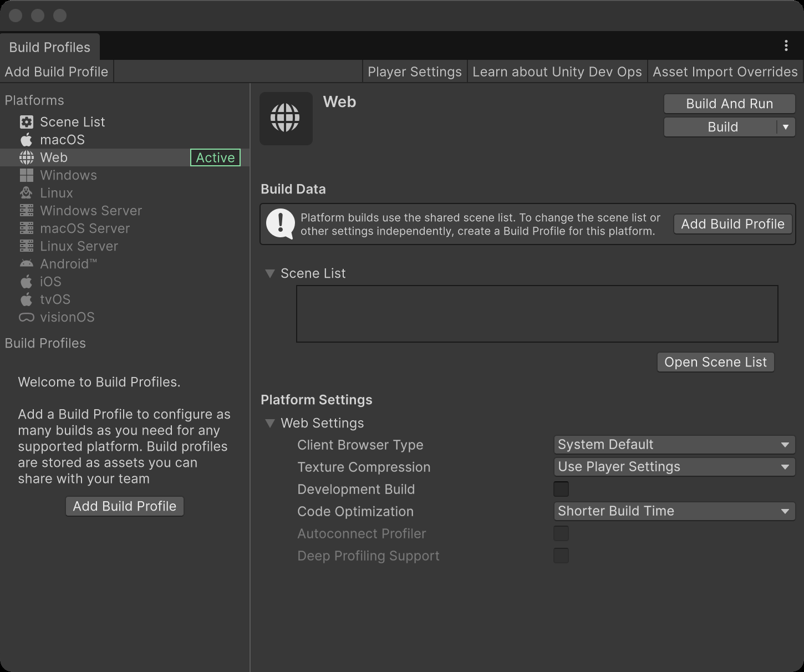The height and width of the screenshot is (672, 804).
Task: Select the Windows Server platform
Action: click(125, 211)
